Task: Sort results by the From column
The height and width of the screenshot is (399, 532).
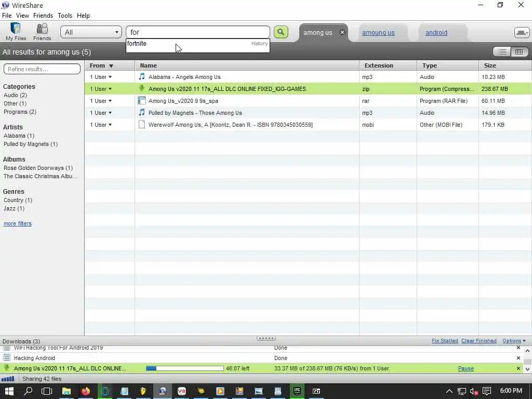Action: click(x=110, y=65)
